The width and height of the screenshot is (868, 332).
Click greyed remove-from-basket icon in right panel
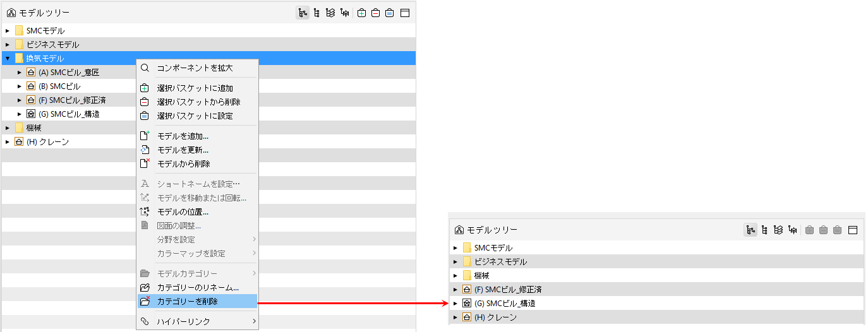(823, 230)
